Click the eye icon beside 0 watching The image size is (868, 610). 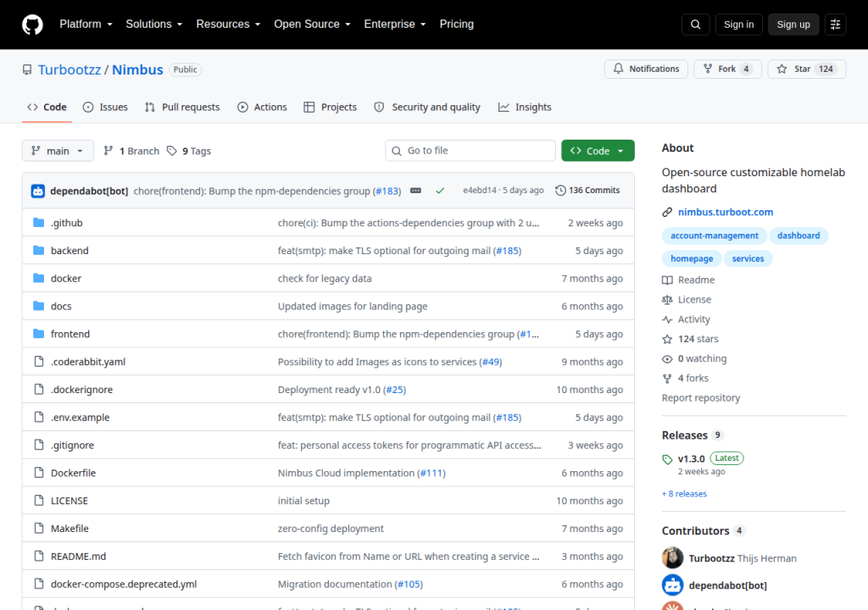[667, 358]
